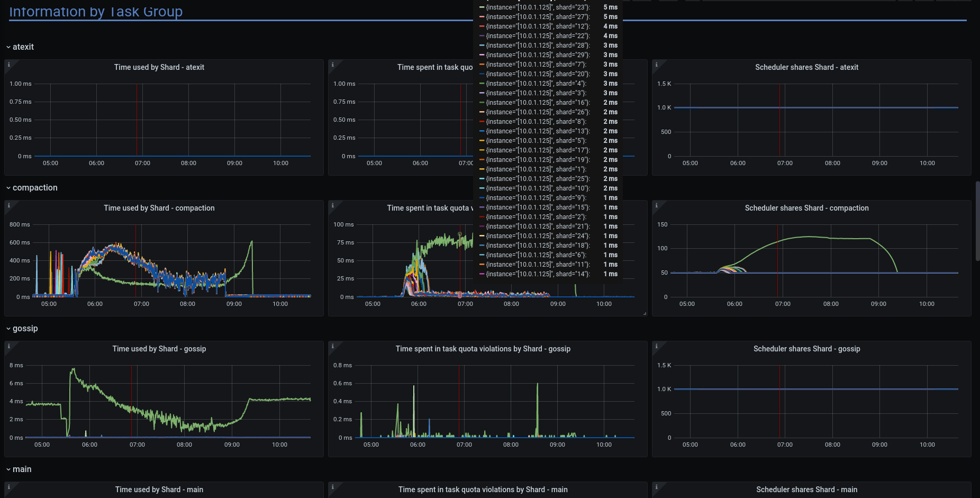Click the info icon on Scheduler shares Shard - compaction panel
The width and height of the screenshot is (980, 498).
(x=656, y=205)
